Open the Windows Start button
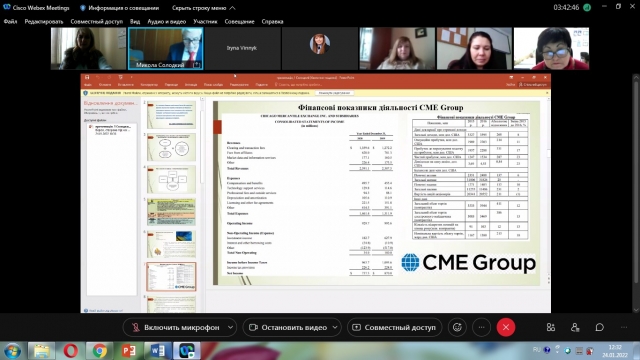 tap(12, 351)
